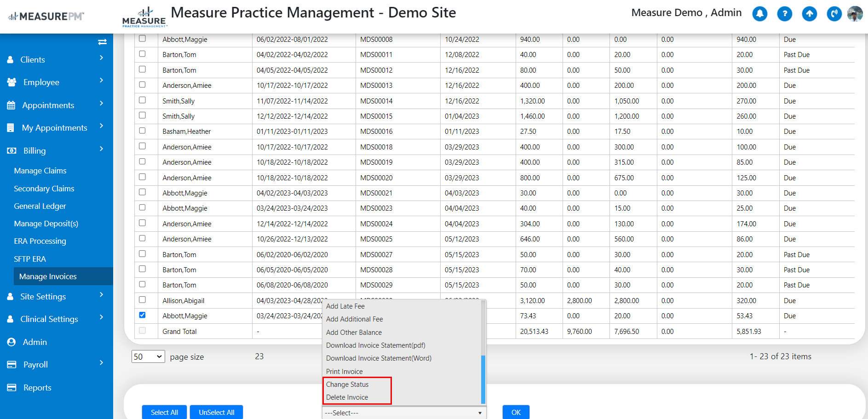Check the box for invoice MDS00013

tap(142, 85)
